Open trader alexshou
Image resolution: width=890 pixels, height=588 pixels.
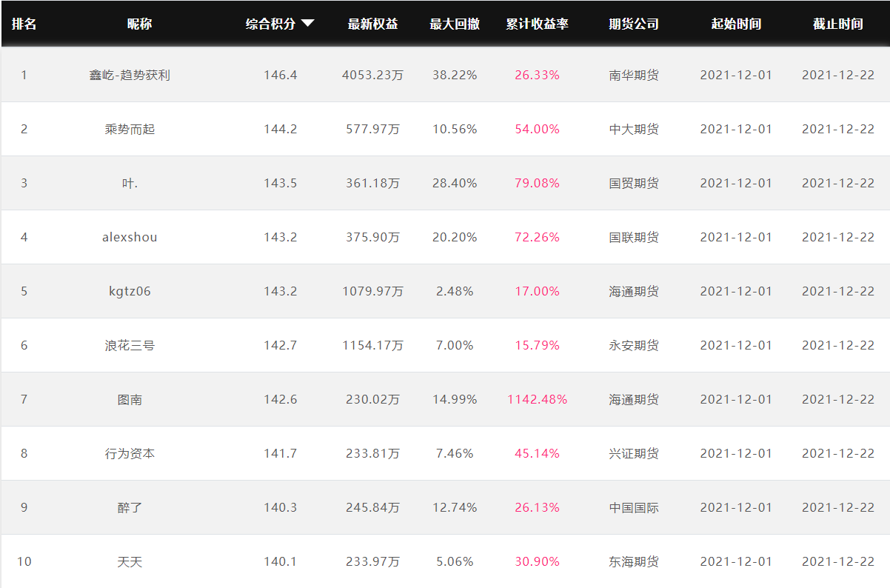pyautogui.click(x=130, y=237)
